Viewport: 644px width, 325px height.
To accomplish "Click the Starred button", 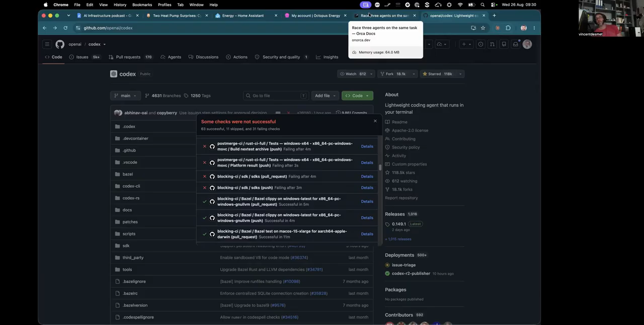I will pyautogui.click(x=437, y=74).
